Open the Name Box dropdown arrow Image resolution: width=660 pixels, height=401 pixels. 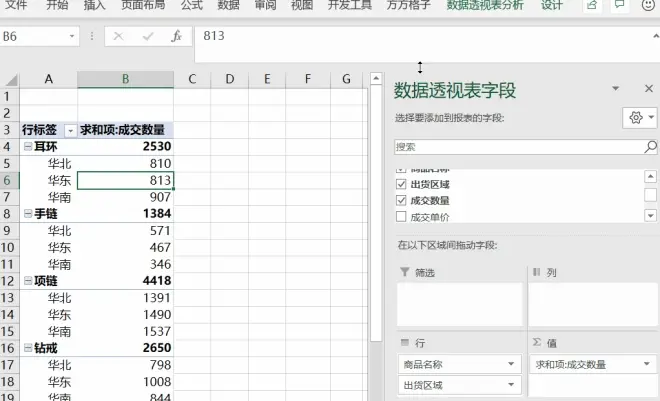[72, 36]
